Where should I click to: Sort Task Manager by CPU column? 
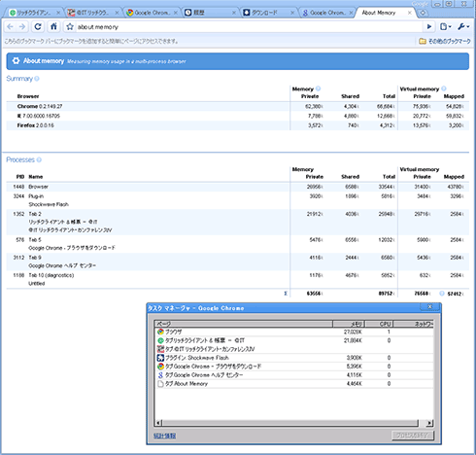click(379, 324)
